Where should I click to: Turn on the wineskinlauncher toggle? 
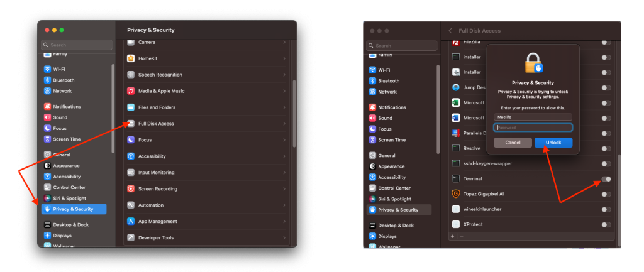coord(606,209)
